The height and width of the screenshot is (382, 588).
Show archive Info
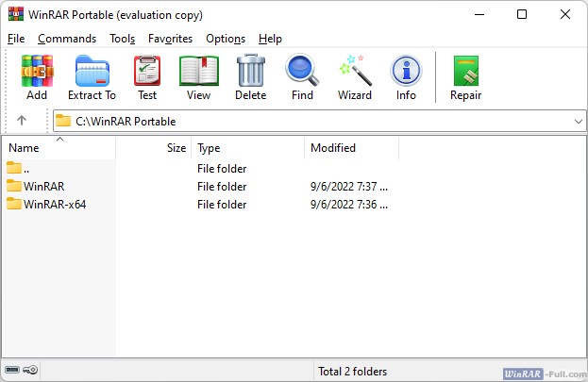[x=406, y=76]
